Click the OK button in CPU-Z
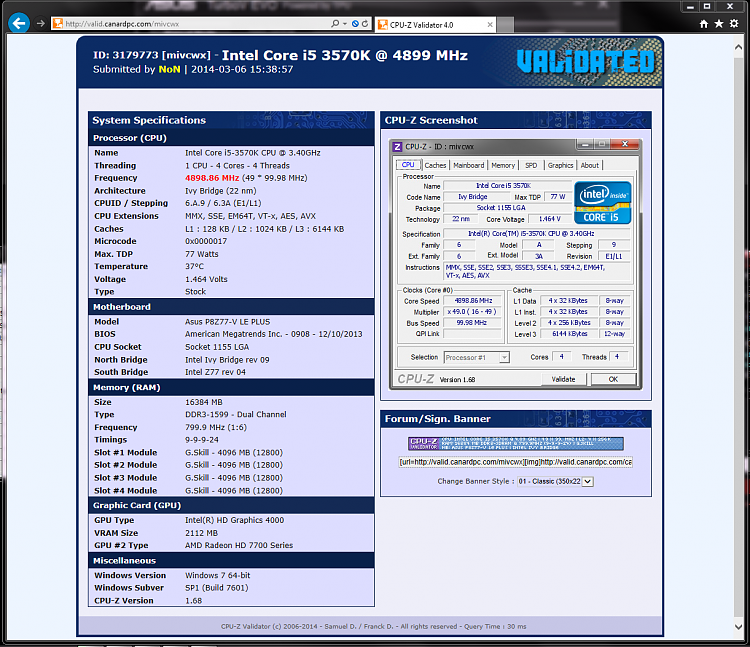The width and height of the screenshot is (750, 647). coord(614,379)
